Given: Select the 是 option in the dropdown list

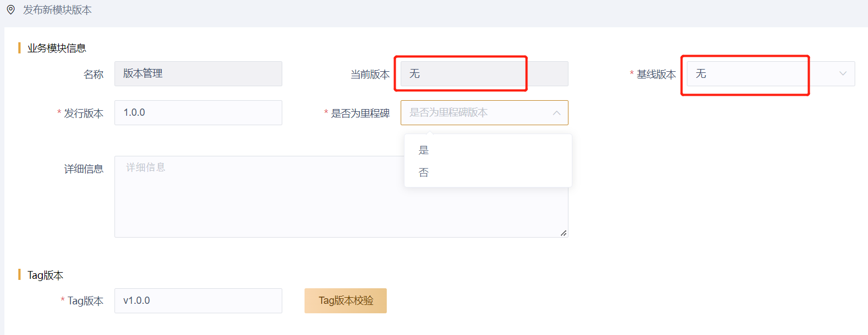Looking at the screenshot, I should tap(424, 150).
